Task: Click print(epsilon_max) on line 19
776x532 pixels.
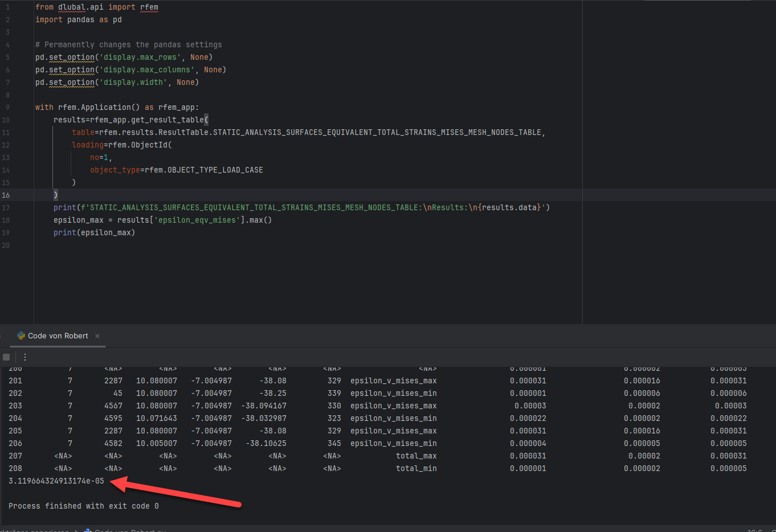Action: [x=94, y=233]
